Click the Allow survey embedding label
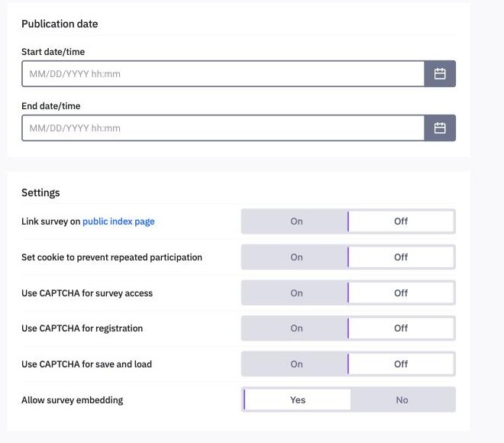The height and width of the screenshot is (443, 504). tap(73, 400)
